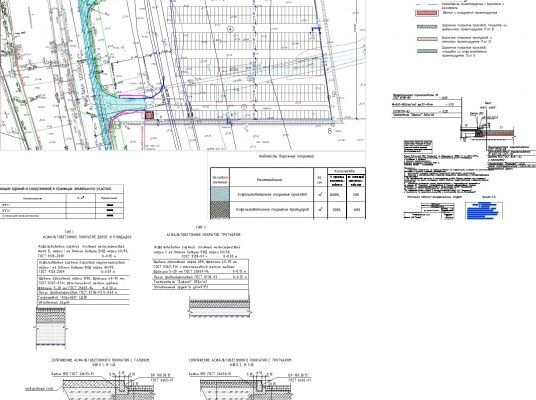
Task: Select the buildings and structures table on left
Action: pyautogui.click(x=62, y=202)
